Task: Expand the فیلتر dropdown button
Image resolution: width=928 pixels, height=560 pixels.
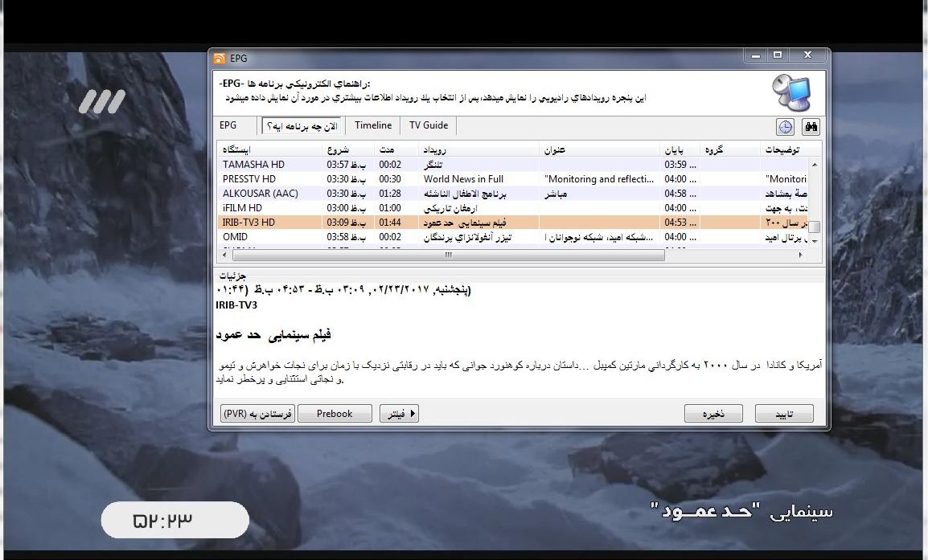Action: tap(399, 414)
